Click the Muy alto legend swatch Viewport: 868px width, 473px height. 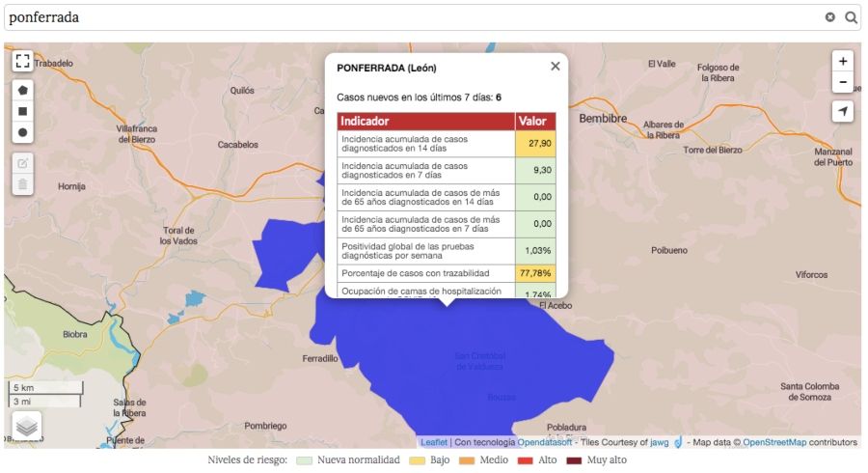pyautogui.click(x=574, y=460)
